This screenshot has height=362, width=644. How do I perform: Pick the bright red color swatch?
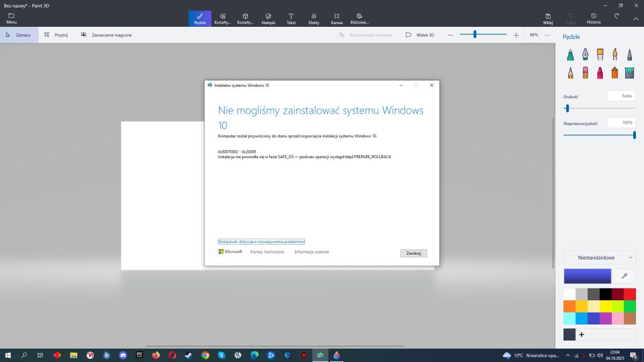point(630,294)
